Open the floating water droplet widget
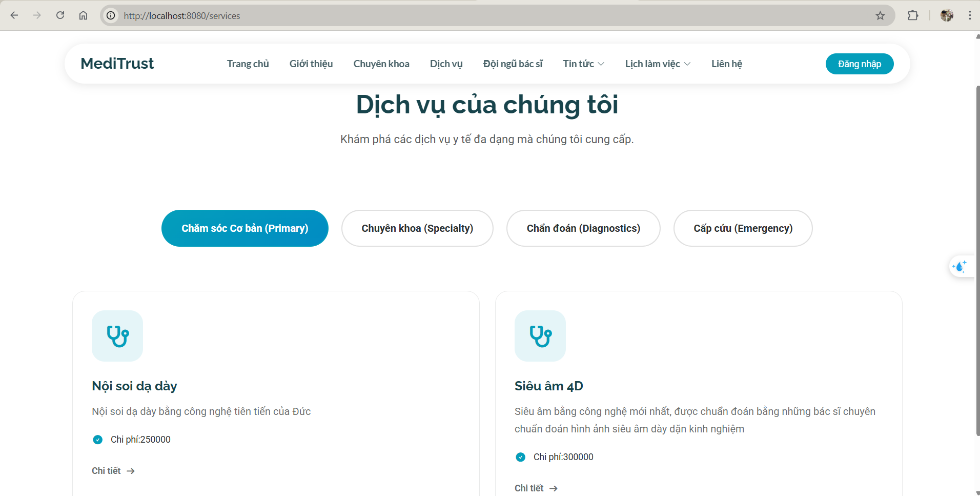980x496 pixels. 962,266
